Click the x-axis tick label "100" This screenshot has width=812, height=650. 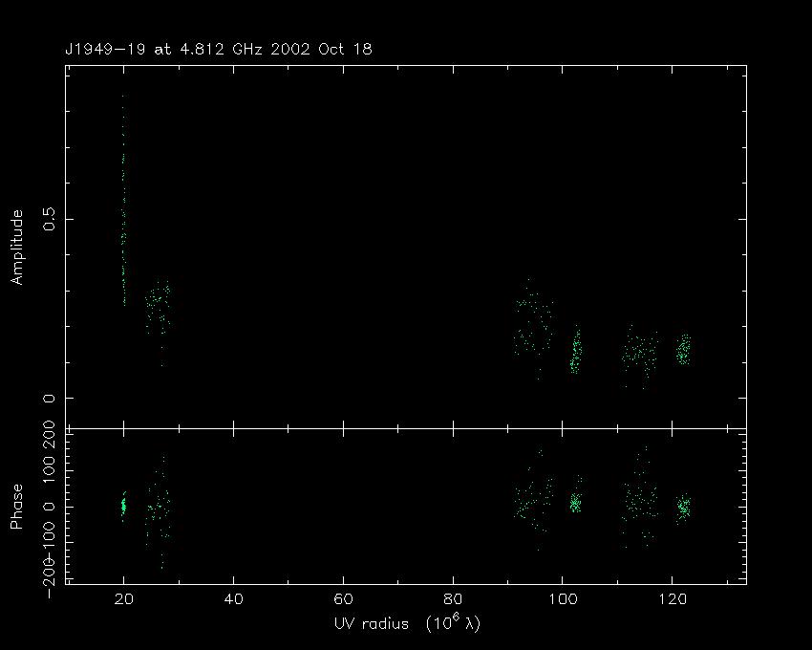[x=563, y=599]
